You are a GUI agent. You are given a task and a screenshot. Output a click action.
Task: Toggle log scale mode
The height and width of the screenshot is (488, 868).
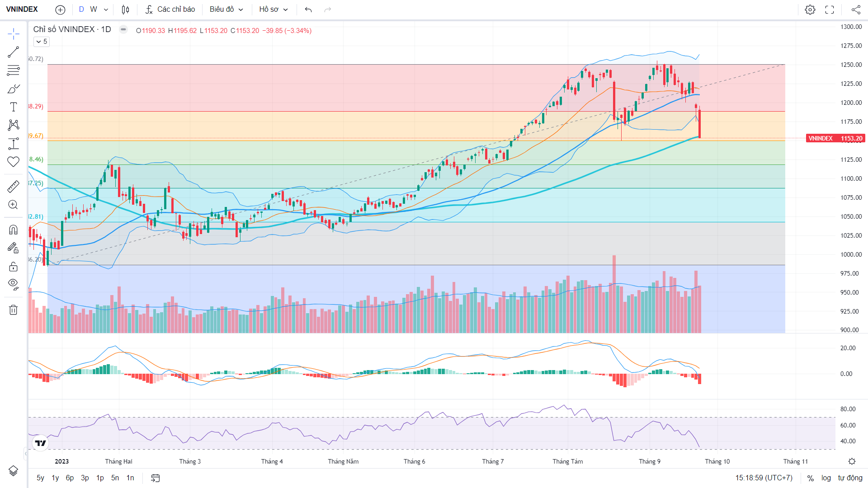tap(826, 478)
